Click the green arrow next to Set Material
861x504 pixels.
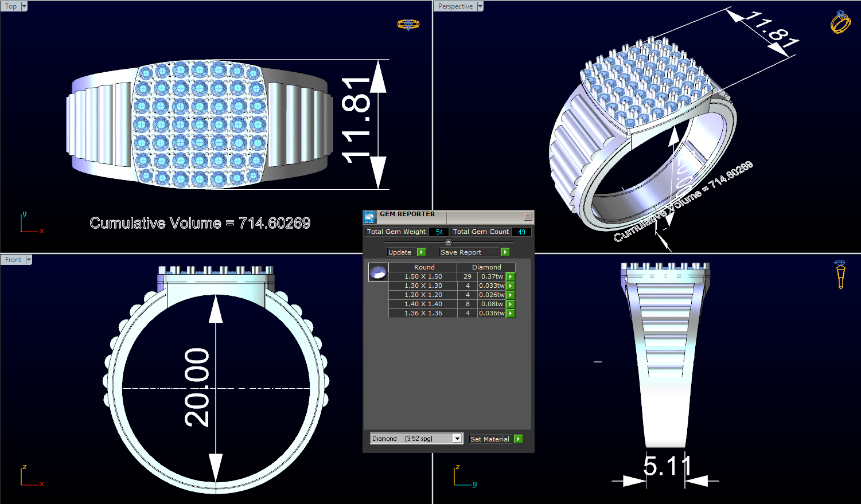pyautogui.click(x=518, y=439)
